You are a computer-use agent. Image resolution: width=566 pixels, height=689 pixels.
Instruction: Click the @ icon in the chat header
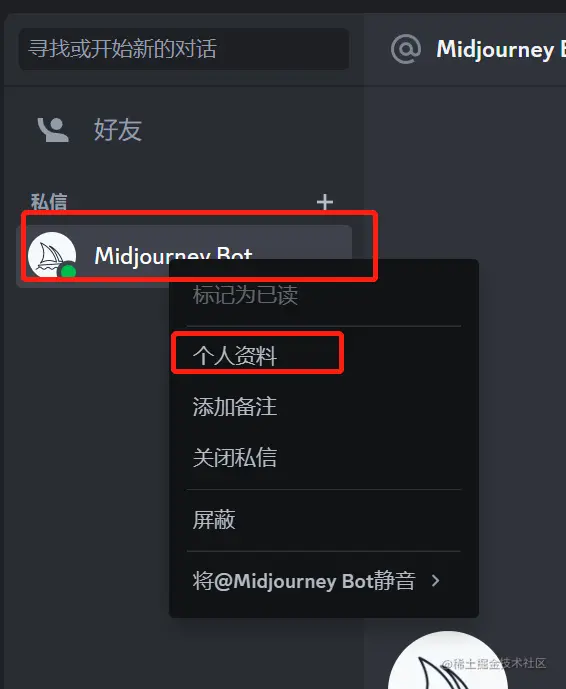coord(406,49)
